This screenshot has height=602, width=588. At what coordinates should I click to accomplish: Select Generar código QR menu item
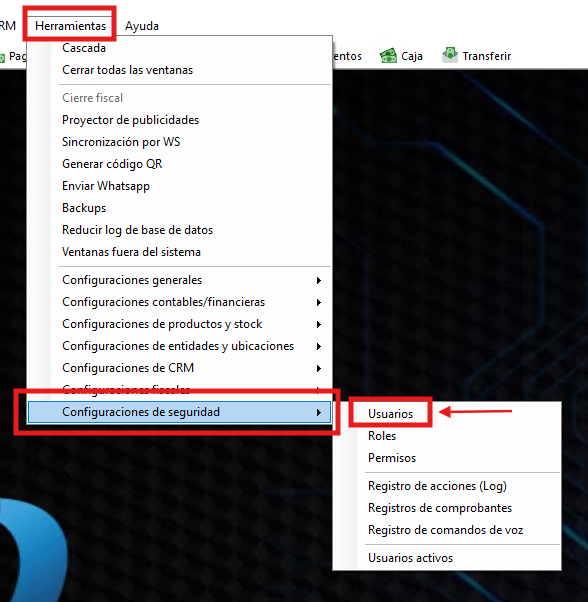pyautogui.click(x=112, y=164)
